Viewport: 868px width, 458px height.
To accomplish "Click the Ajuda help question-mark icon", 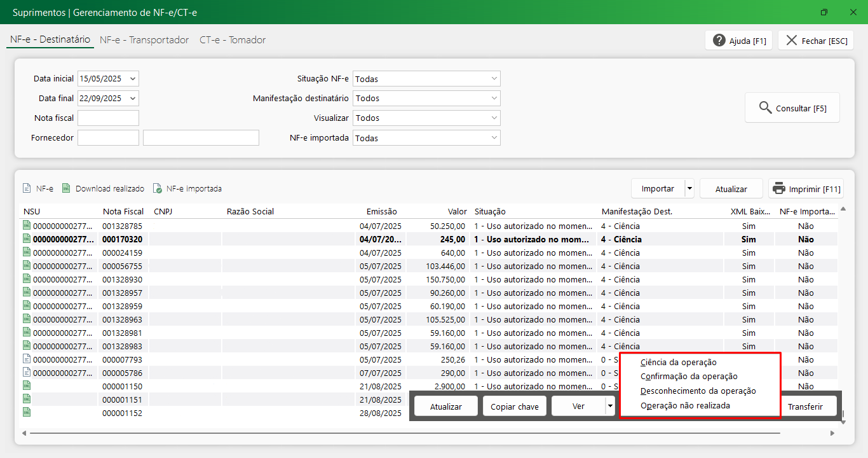I will pos(719,40).
